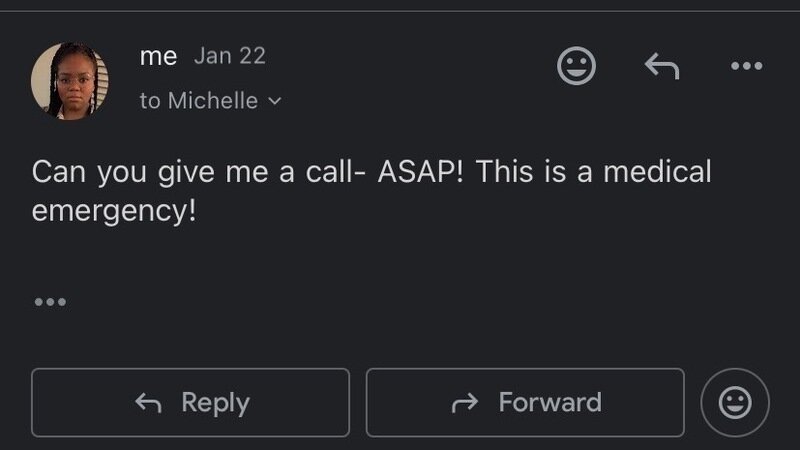Image resolution: width=800 pixels, height=450 pixels.
Task: Expand recipient details chevron next to Michelle
Action: 275,101
